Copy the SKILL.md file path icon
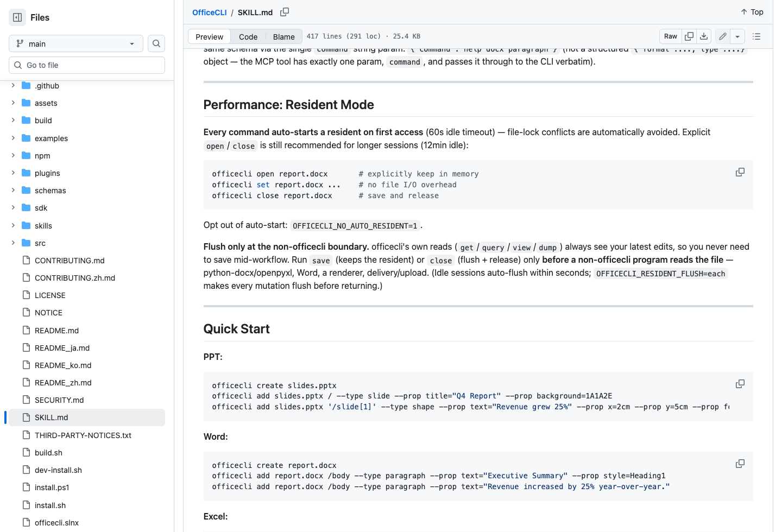 (285, 12)
